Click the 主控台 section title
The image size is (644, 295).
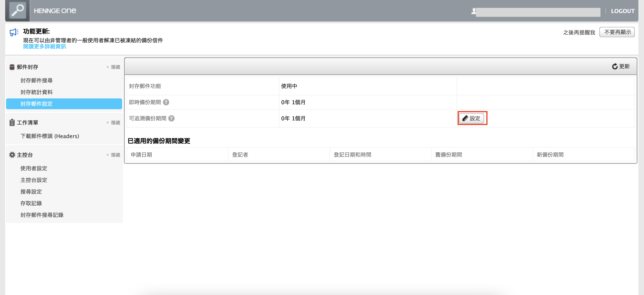25,155
